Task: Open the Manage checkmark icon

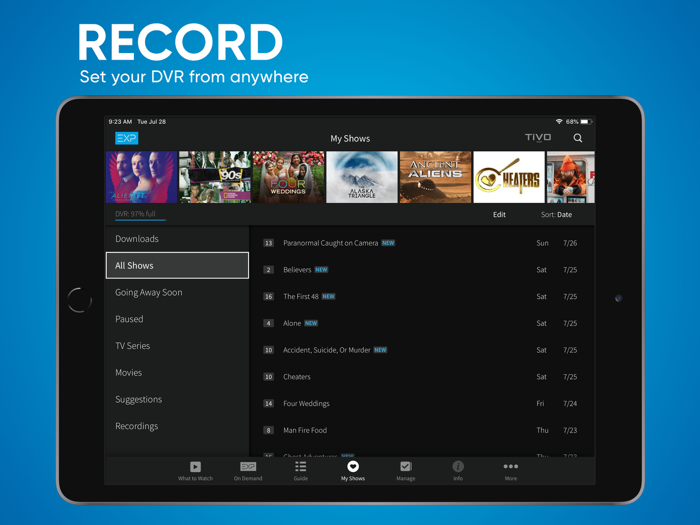Action: pos(405,467)
